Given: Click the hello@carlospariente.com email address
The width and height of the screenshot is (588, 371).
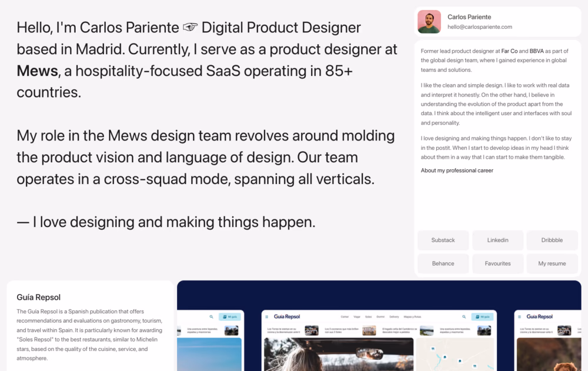Looking at the screenshot, I should click(x=480, y=27).
